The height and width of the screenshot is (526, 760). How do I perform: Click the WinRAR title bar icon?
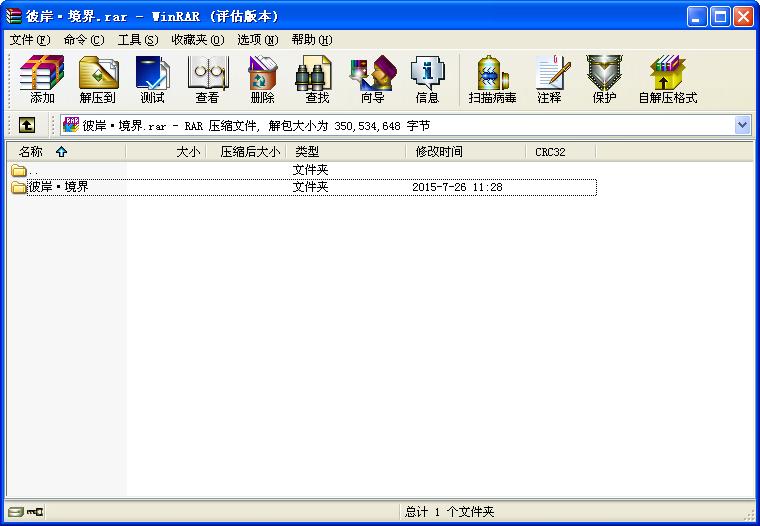pos(14,16)
